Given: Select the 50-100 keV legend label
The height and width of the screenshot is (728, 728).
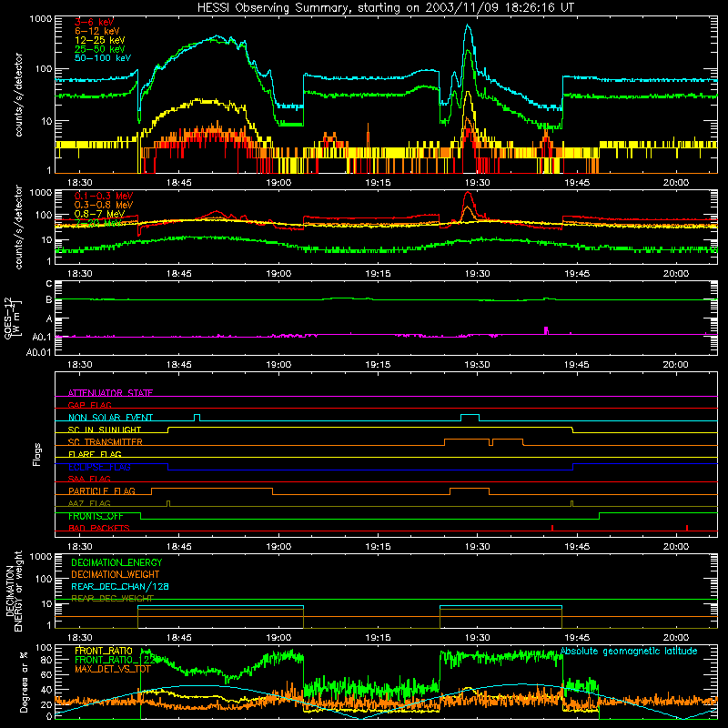Looking at the screenshot, I should 103,58.
